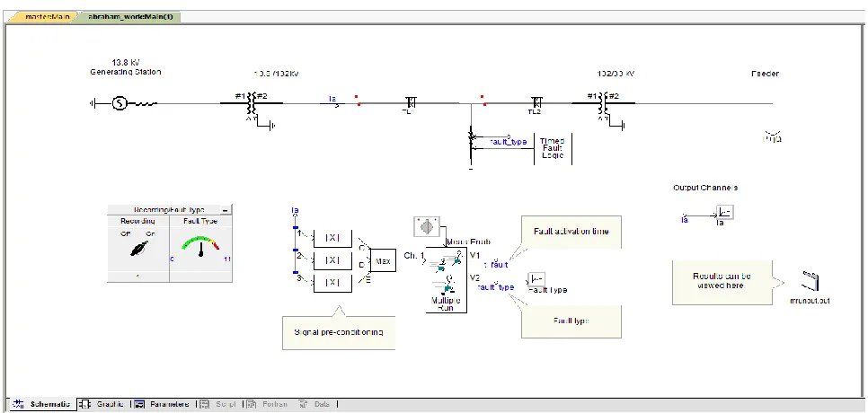
Task: Select the Max block
Action: coord(383,260)
